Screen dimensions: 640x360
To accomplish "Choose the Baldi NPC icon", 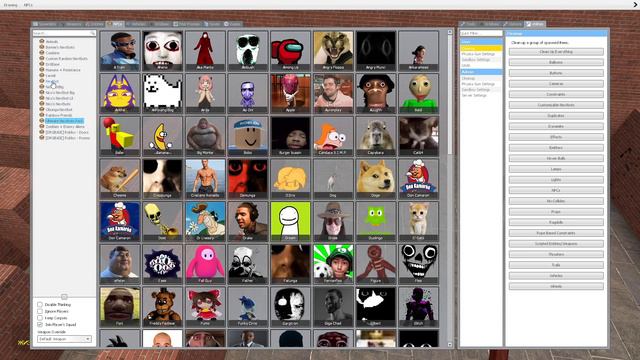I will pos(418,93).
